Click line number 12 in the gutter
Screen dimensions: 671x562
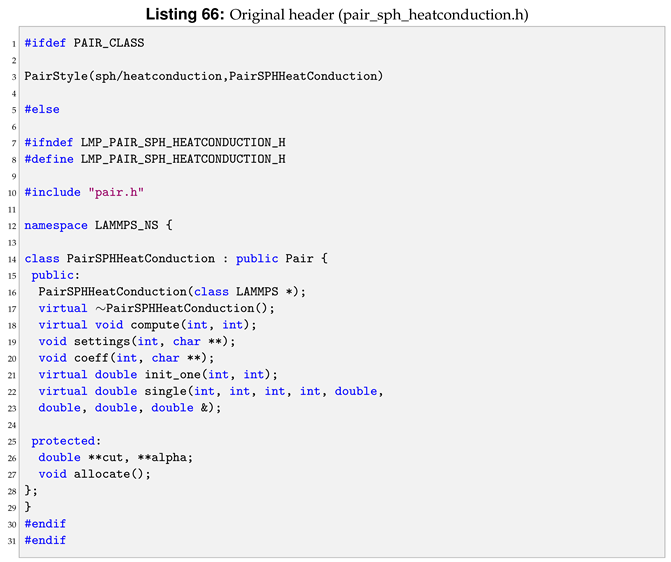point(12,226)
